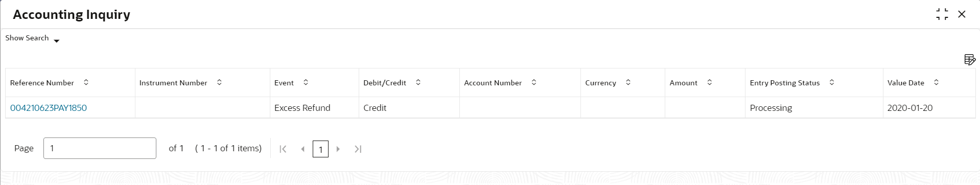
Task: Collapse the Accounting Inquiry window
Action: 942,14
